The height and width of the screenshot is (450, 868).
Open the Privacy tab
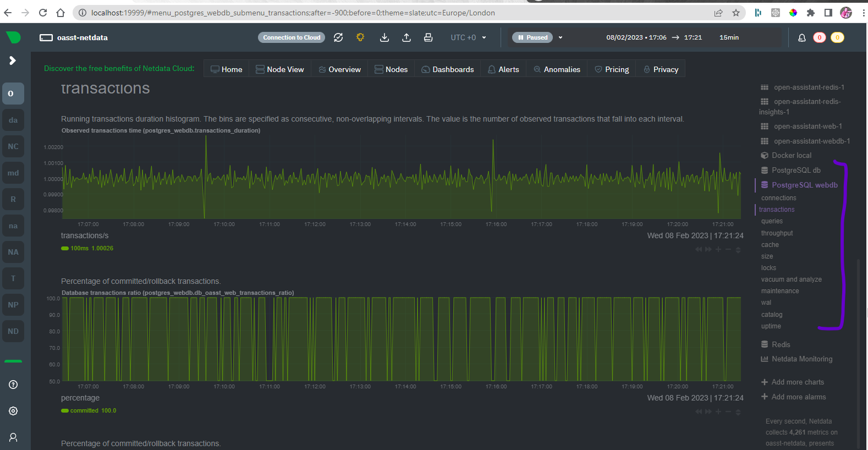tap(661, 69)
